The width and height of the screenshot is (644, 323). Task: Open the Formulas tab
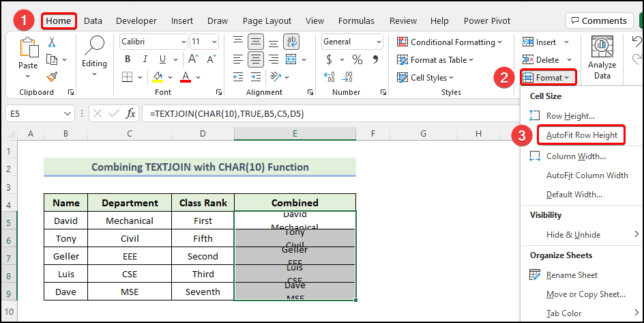(357, 21)
